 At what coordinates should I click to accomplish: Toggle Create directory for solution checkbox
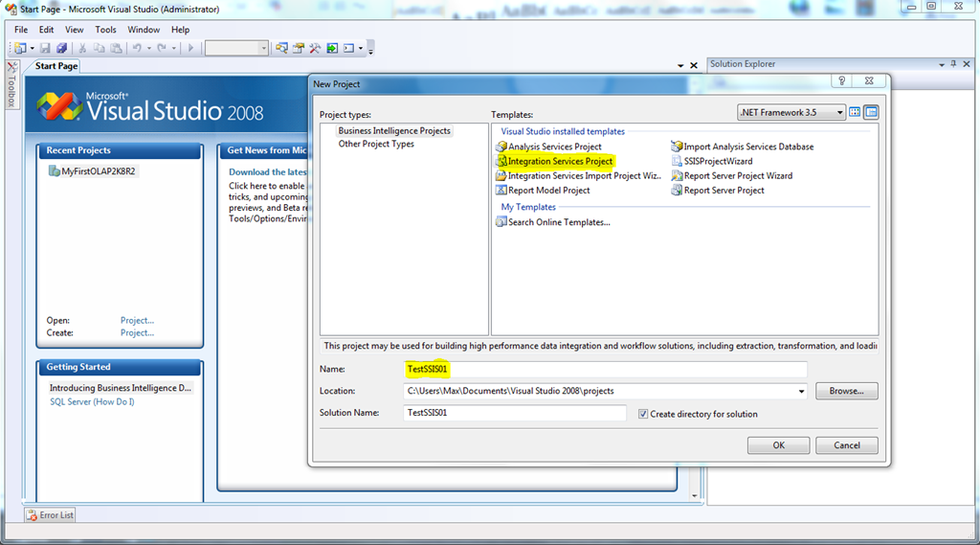click(643, 414)
